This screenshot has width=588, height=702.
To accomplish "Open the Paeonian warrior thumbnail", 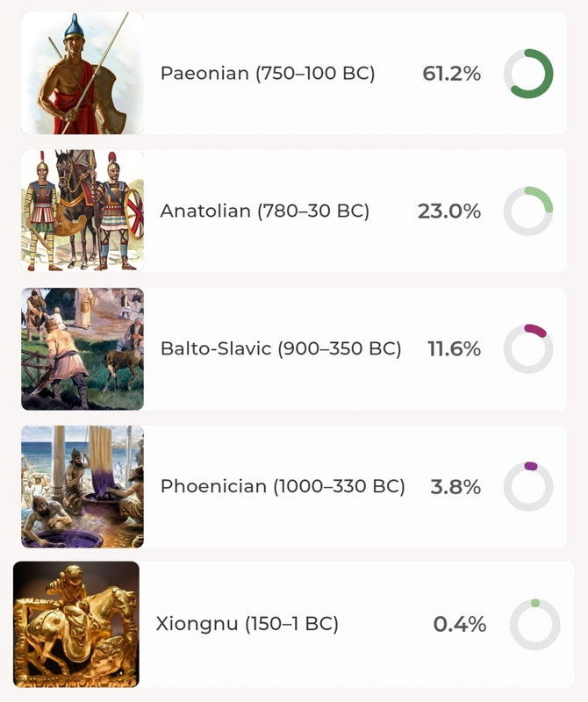I will tap(82, 74).
